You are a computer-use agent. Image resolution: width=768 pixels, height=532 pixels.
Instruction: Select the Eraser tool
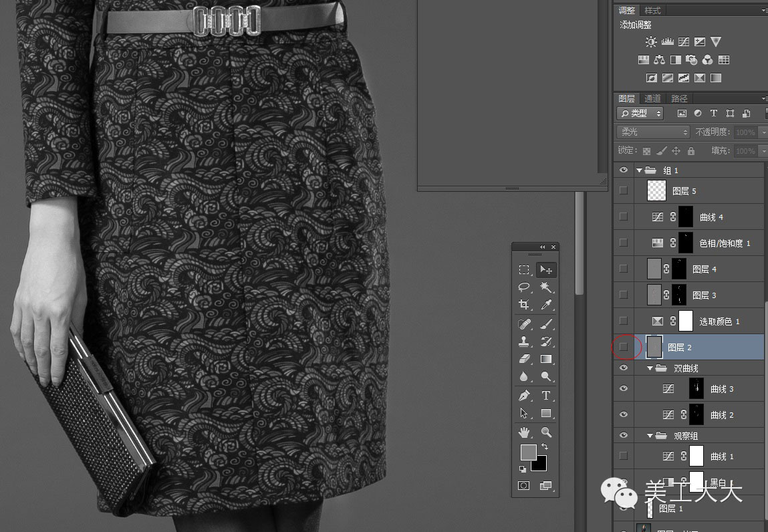click(x=524, y=359)
